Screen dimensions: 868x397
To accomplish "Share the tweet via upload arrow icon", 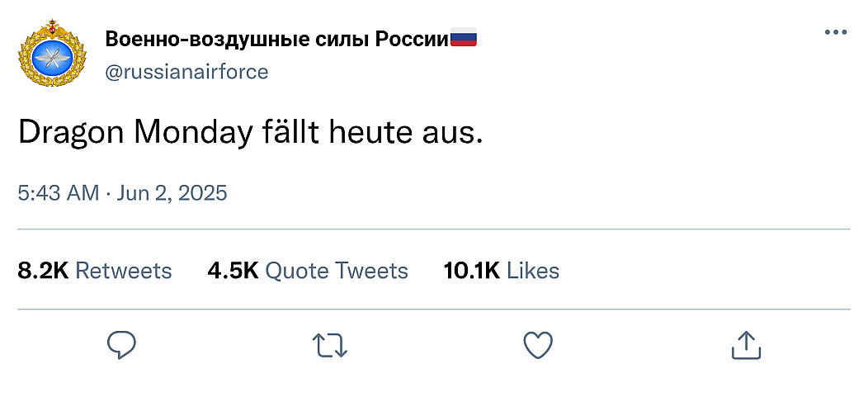I will click(746, 345).
